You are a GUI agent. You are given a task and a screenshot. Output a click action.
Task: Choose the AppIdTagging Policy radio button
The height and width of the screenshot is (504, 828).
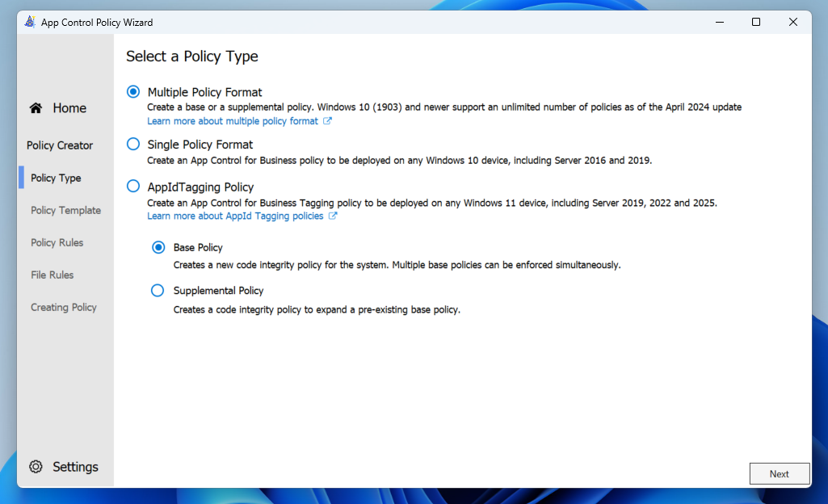click(133, 187)
